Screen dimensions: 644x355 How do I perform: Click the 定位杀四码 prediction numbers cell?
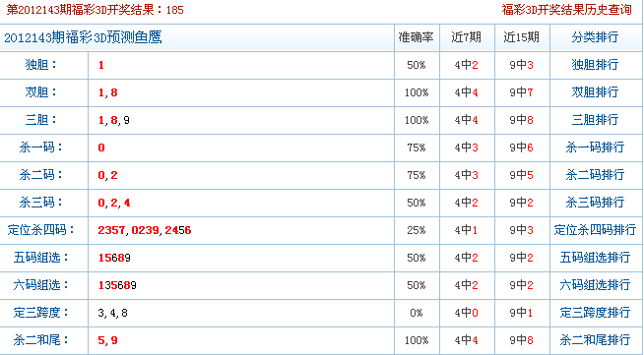pyautogui.click(x=241, y=230)
